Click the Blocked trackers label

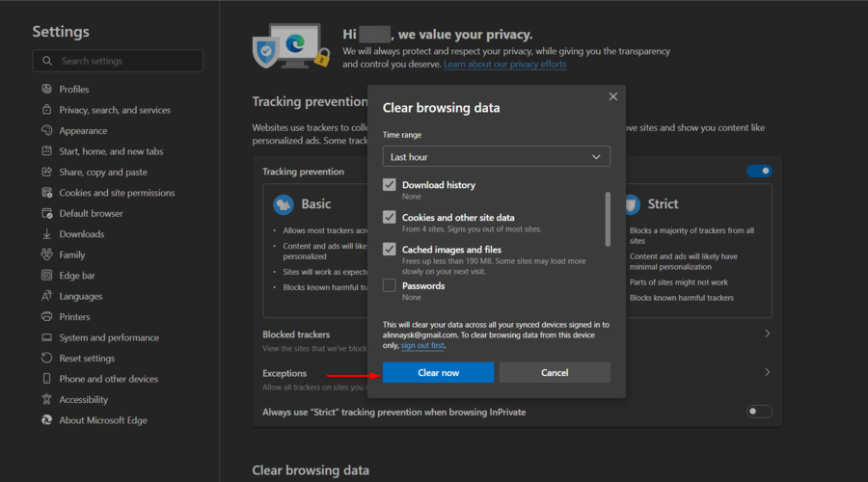click(x=296, y=335)
